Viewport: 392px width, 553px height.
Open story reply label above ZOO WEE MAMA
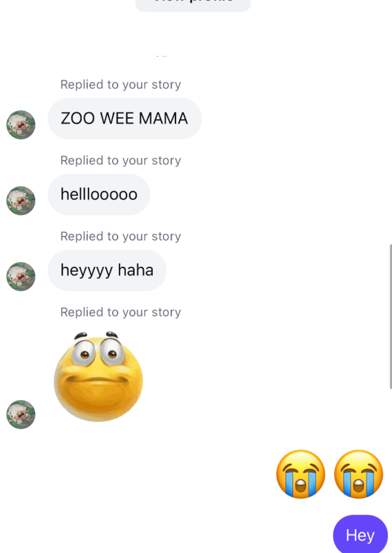(x=121, y=85)
